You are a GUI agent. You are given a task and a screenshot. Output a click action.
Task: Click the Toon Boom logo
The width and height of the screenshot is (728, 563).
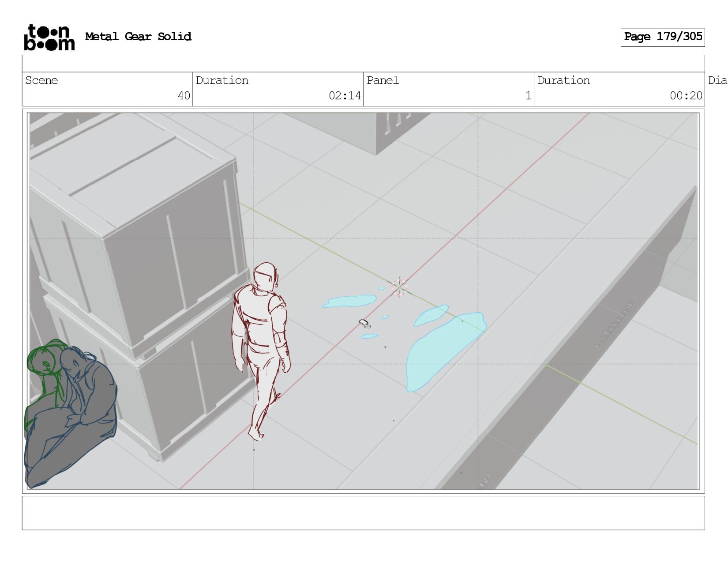49,37
